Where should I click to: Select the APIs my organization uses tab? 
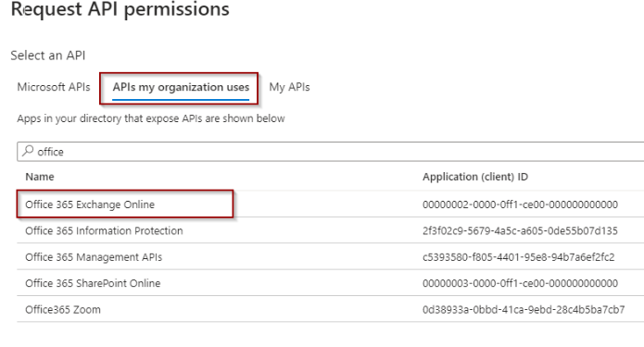point(181,87)
